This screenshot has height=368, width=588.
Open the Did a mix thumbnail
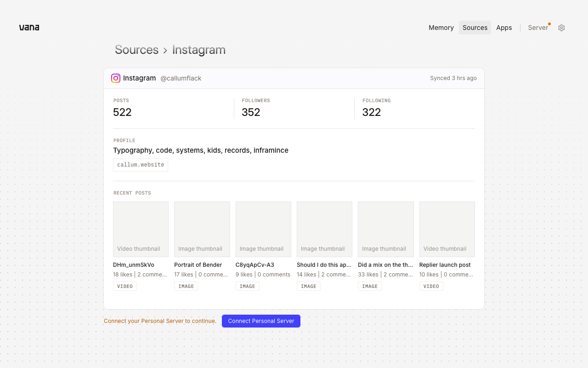click(386, 229)
